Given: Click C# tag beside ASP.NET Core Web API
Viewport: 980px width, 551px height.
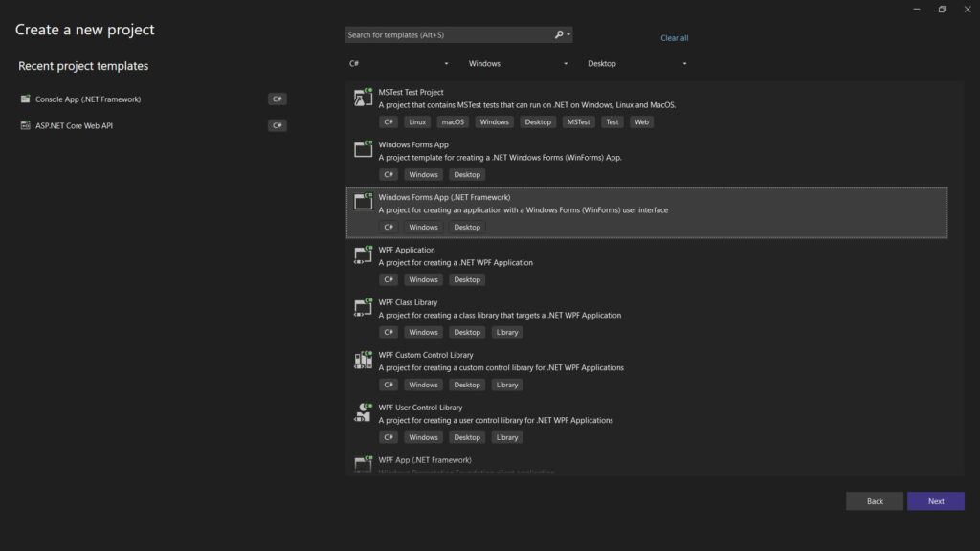Looking at the screenshot, I should point(277,125).
